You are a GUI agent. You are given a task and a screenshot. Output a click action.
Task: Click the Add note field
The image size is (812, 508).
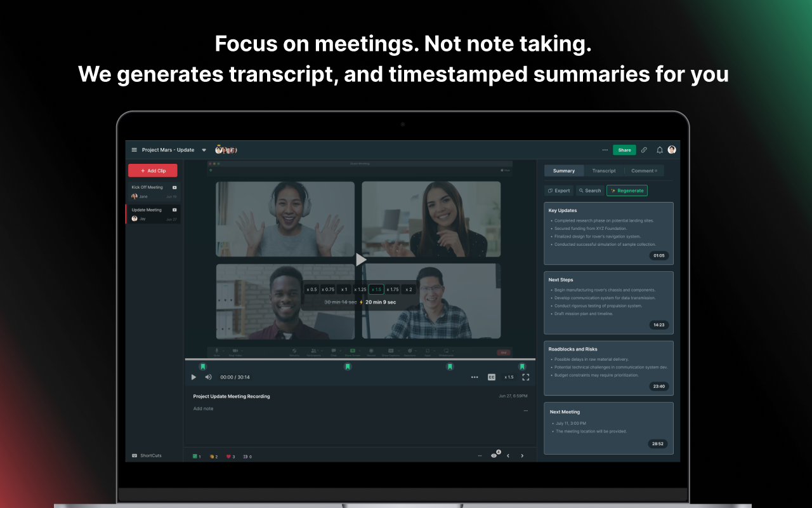(x=204, y=409)
